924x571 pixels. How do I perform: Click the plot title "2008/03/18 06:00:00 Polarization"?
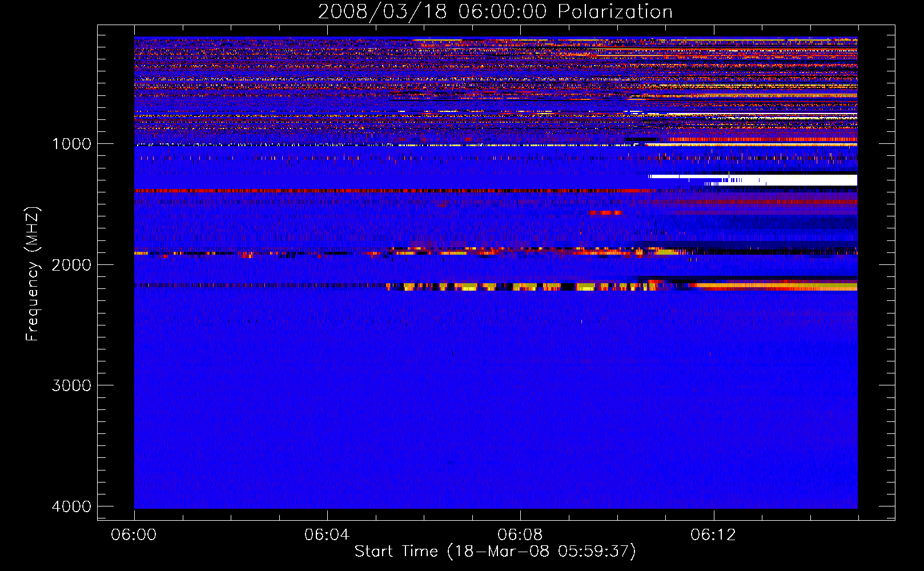(x=495, y=11)
